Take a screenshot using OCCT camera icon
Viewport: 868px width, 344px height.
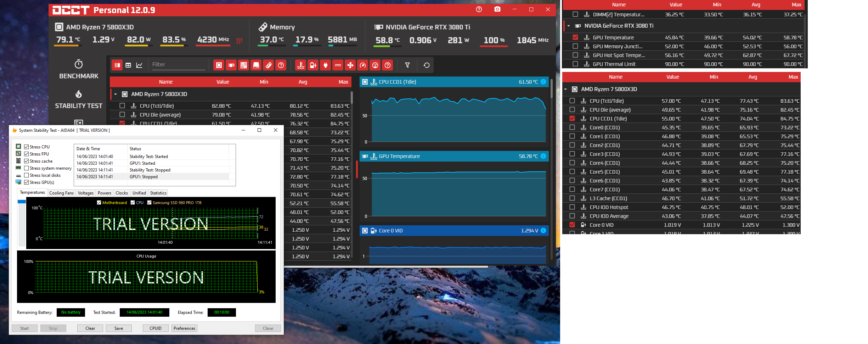(x=497, y=10)
